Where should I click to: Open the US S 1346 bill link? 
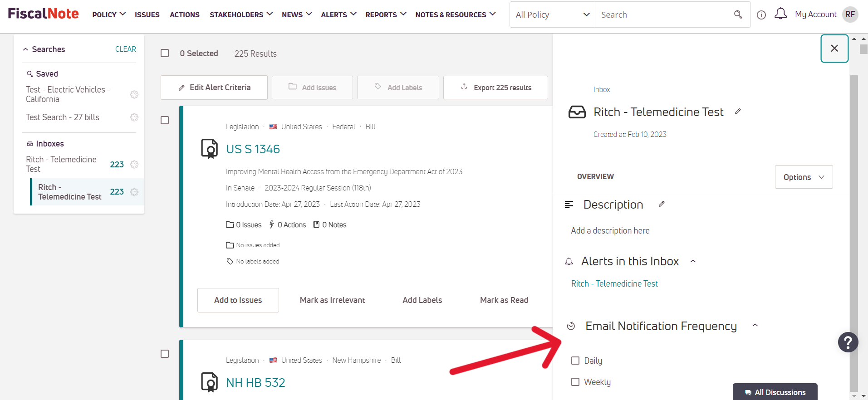coord(253,149)
